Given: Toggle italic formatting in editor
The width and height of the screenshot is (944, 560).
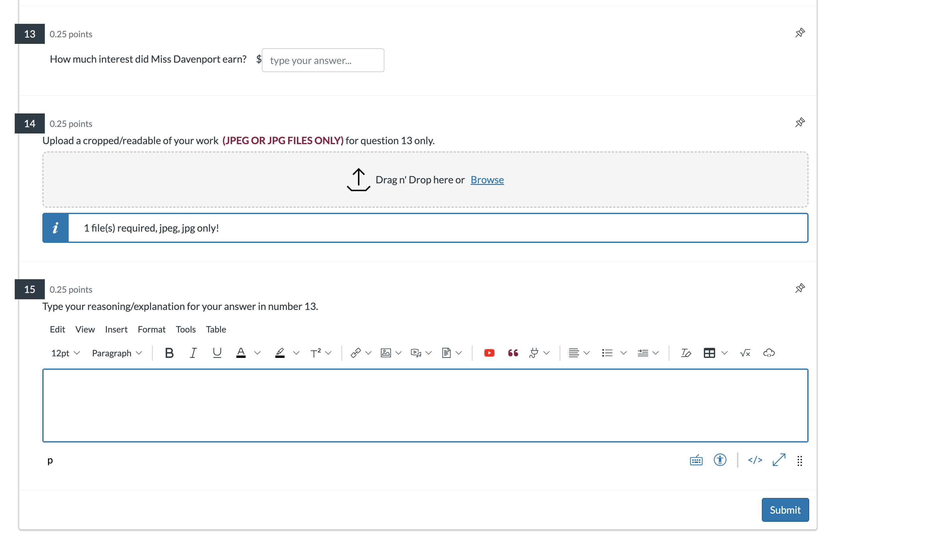Looking at the screenshot, I should (193, 353).
